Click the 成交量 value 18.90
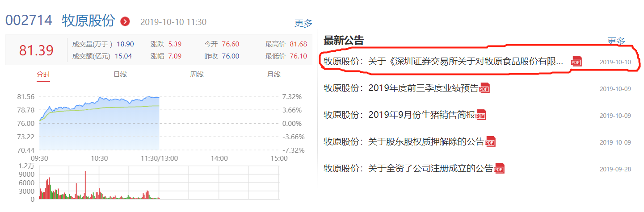This screenshot has height=212, width=644. pos(126,44)
